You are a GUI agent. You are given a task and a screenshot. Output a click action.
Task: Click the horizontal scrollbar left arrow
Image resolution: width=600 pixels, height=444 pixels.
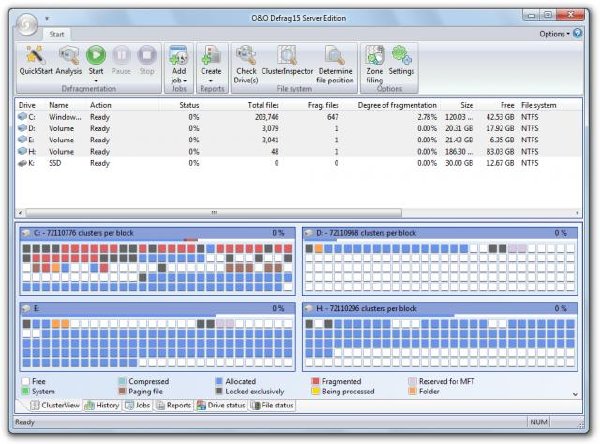coord(20,212)
